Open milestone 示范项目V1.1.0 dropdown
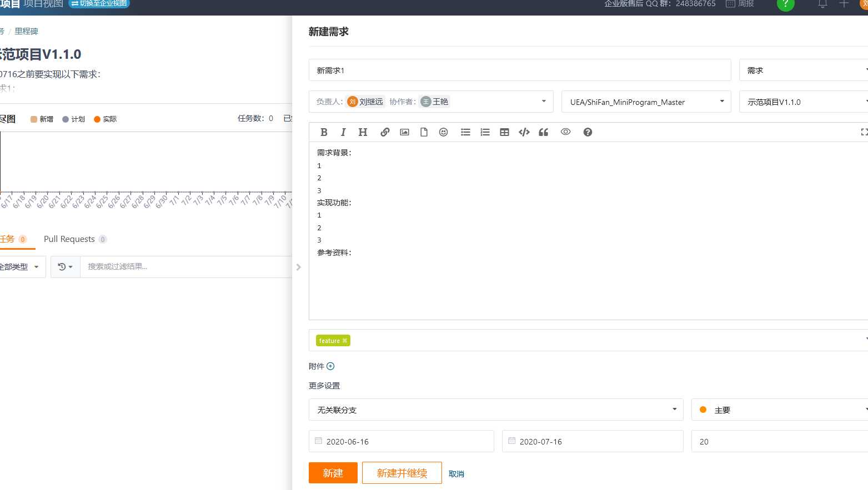Screen dimensions: 868x490 point(804,102)
